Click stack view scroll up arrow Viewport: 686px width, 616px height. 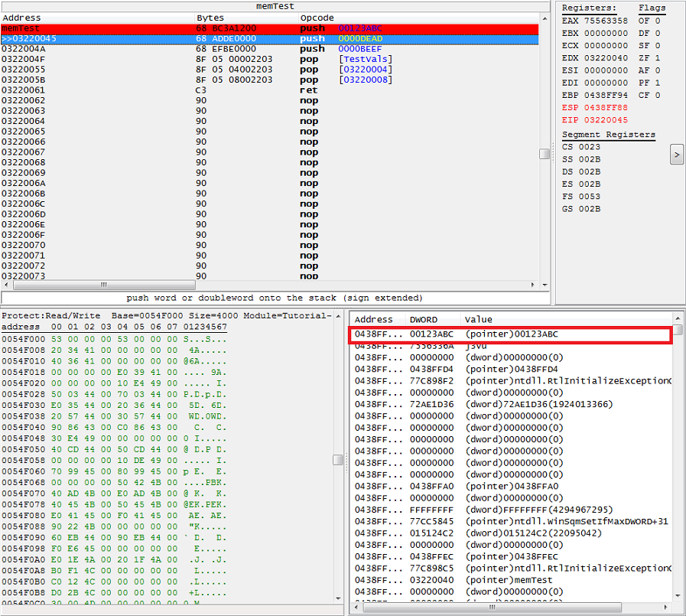(678, 318)
